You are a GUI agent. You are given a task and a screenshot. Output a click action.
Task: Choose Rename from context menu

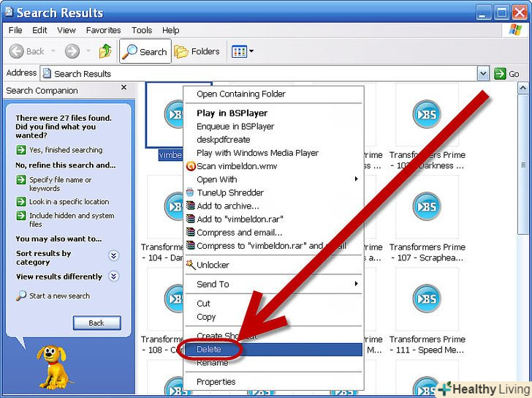(x=273, y=362)
